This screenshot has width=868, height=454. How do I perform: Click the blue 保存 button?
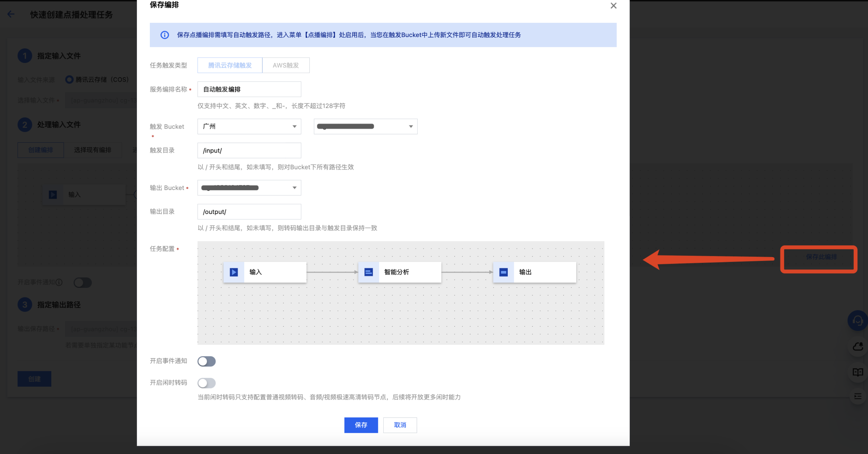(x=361, y=425)
